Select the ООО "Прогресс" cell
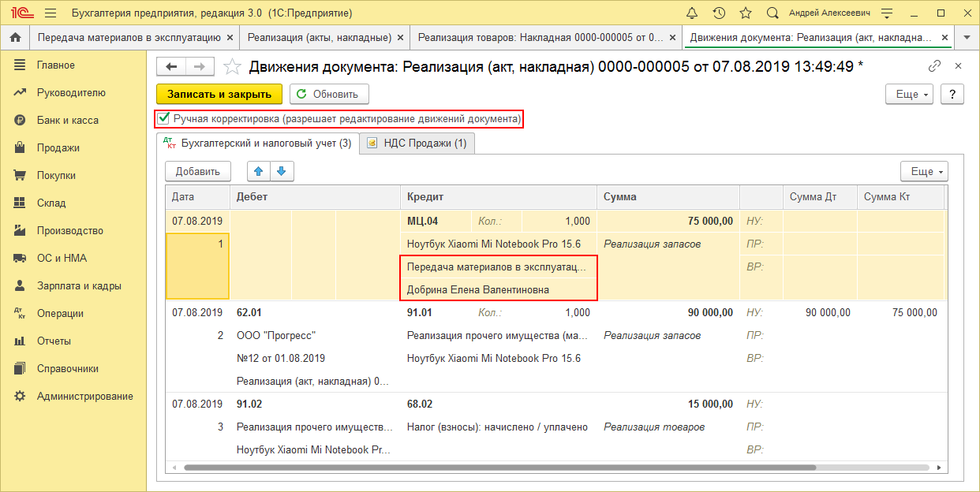Screen dimensions: 980x492 point(315,335)
